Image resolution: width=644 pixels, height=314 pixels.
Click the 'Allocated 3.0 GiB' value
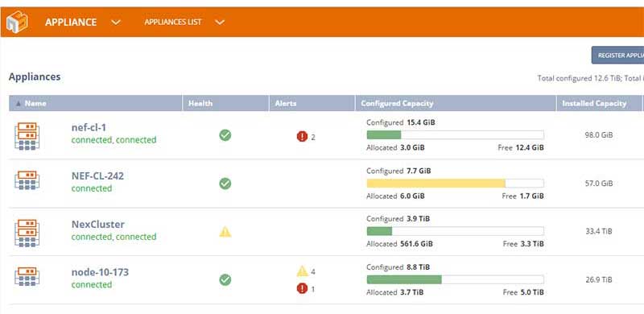(395, 147)
